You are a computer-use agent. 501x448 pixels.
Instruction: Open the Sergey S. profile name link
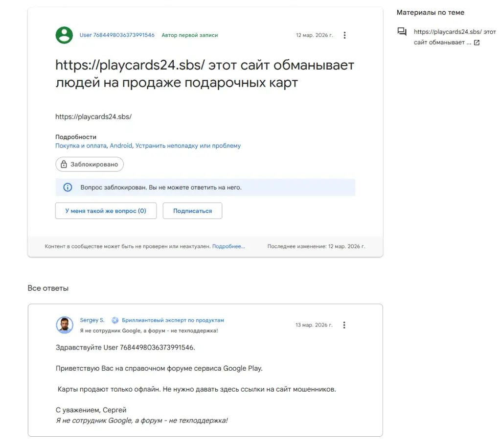[x=92, y=320]
